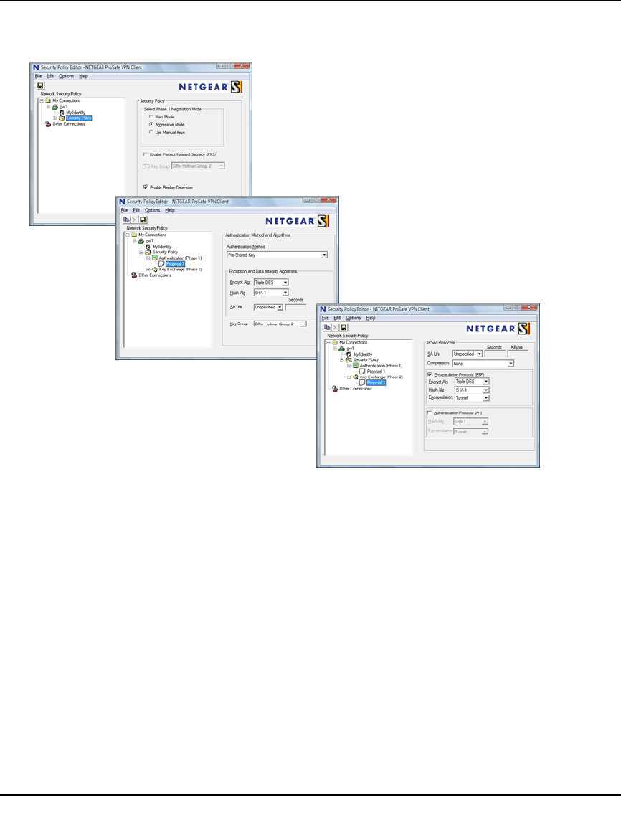Open Help menu in the IPSec Protocols window
Image resolution: width=621 pixels, height=840 pixels.
pos(371,318)
